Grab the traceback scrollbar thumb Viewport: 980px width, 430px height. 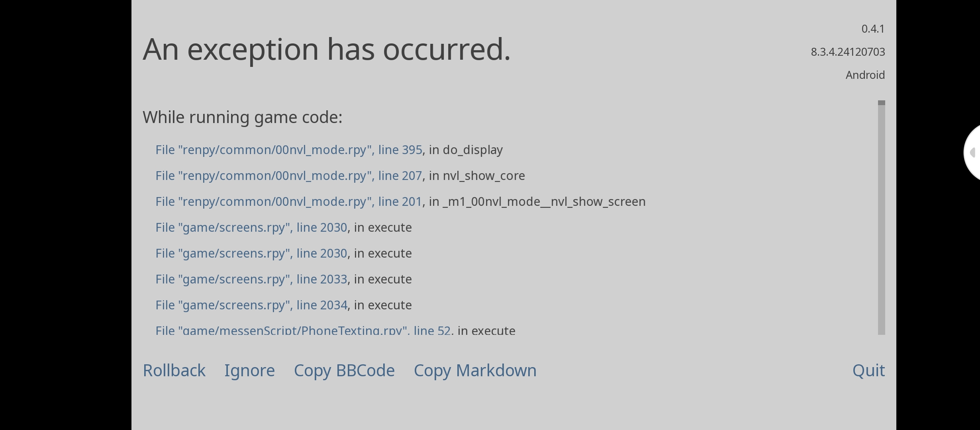point(881,103)
